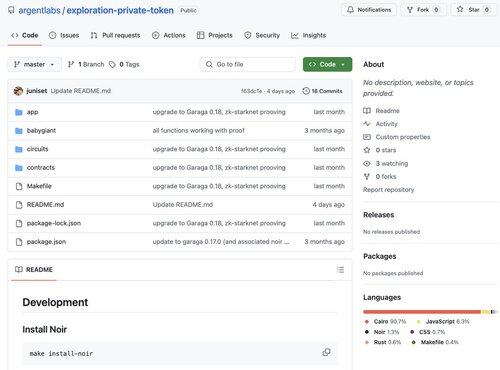The height and width of the screenshot is (370, 500).
Task: Click the contracts folder icon
Action: coord(19,168)
